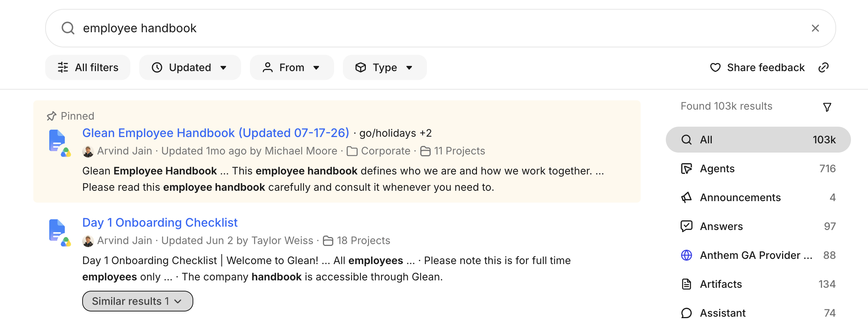Open the All filters panel
The height and width of the screenshot is (320, 868).
click(88, 67)
